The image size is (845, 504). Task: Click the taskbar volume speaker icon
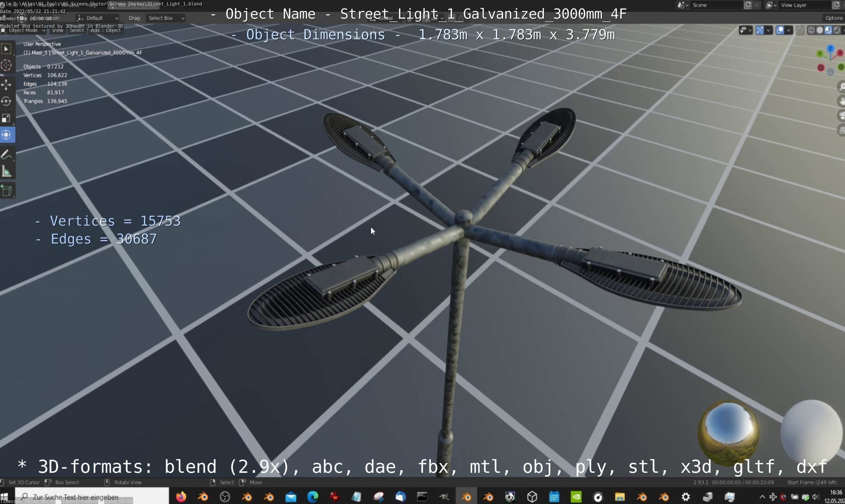815,497
